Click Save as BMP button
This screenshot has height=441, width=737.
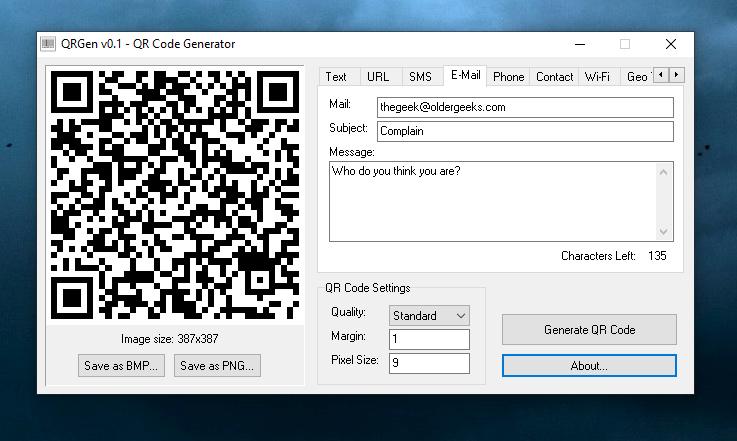click(x=121, y=366)
